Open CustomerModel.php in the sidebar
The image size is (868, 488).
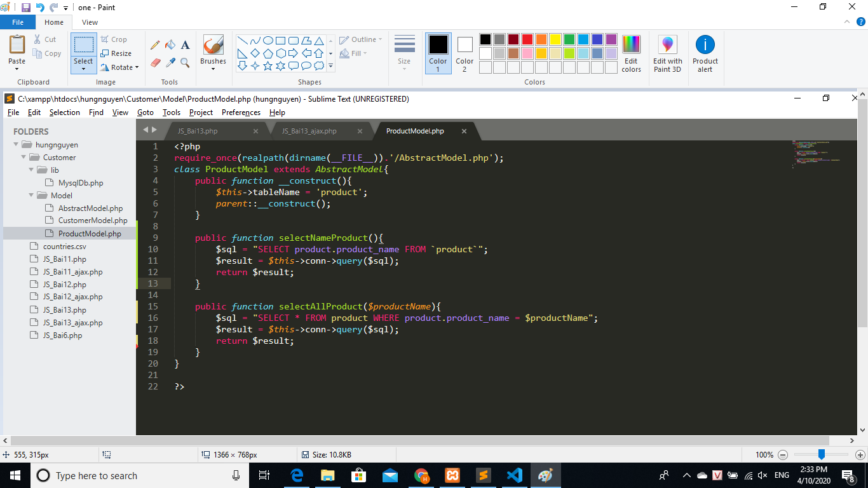93,220
